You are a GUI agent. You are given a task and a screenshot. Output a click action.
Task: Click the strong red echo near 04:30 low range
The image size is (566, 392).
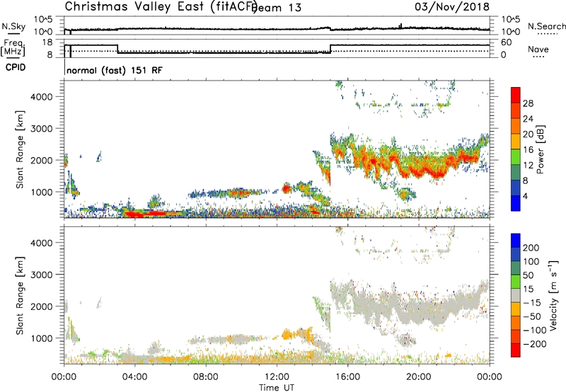[144, 214]
